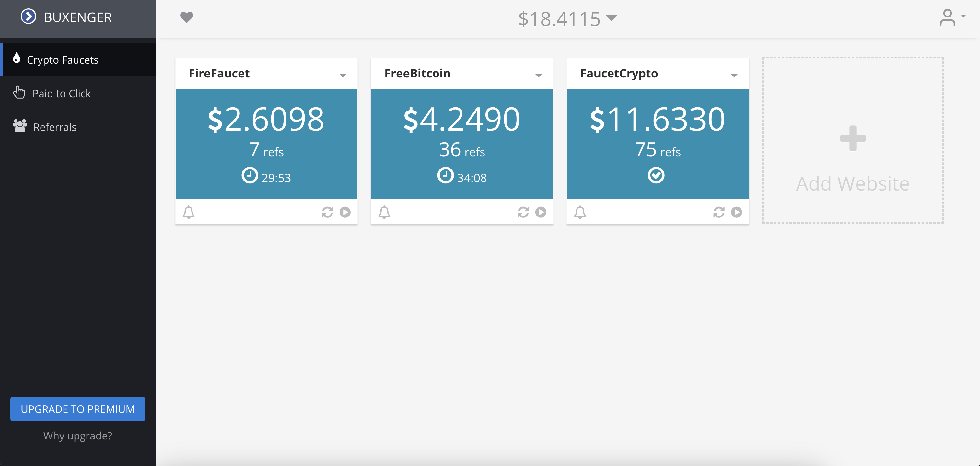Open the Referrals section icon
980x466 pixels.
(19, 126)
